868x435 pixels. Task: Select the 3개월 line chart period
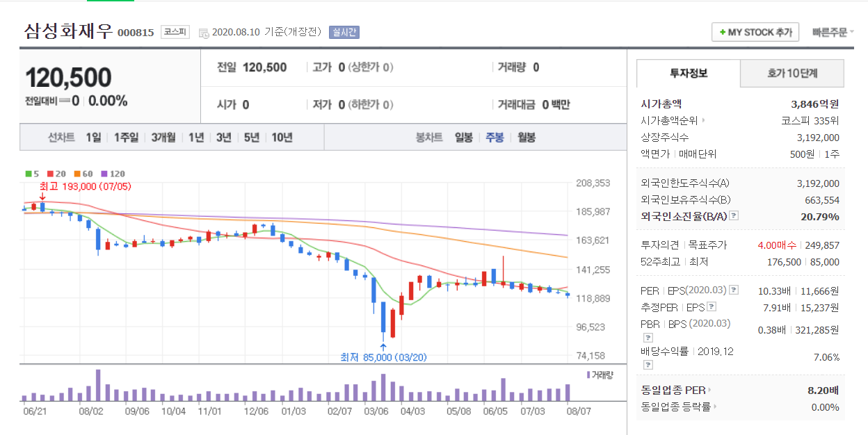click(163, 138)
